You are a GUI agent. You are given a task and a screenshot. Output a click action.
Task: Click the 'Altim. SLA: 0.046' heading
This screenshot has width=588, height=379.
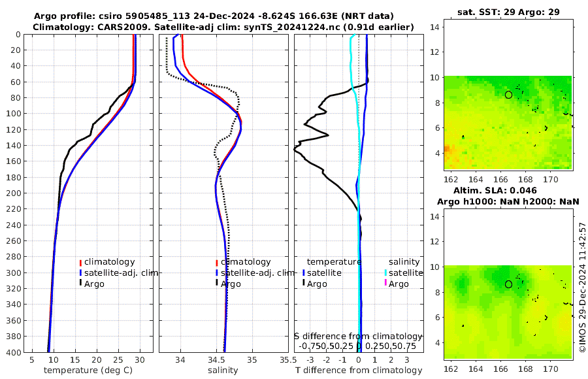pos(495,190)
